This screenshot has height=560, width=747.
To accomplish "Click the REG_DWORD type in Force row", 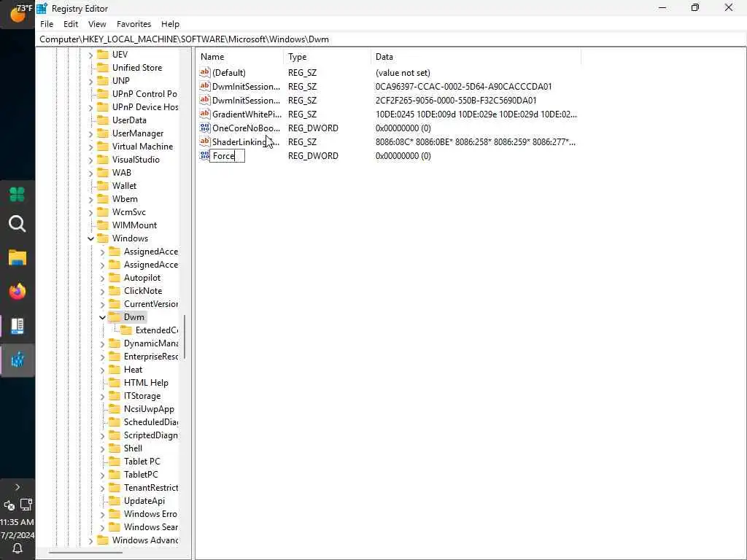I will pos(313,156).
